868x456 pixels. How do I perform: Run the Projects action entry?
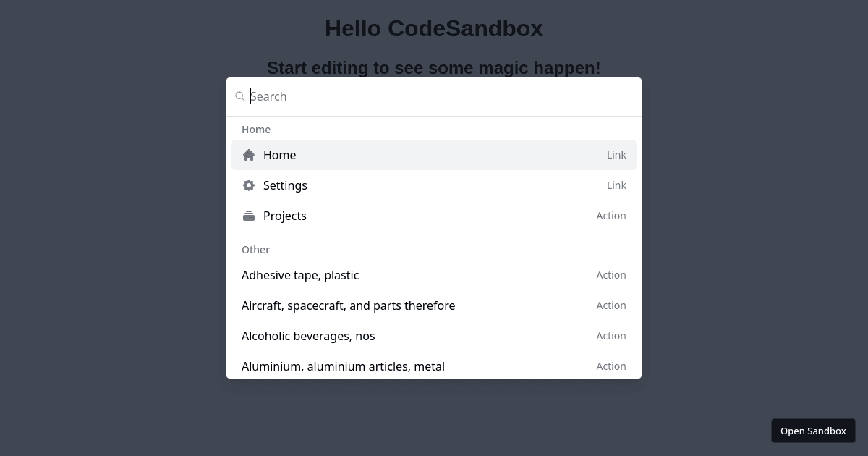pyautogui.click(x=434, y=216)
